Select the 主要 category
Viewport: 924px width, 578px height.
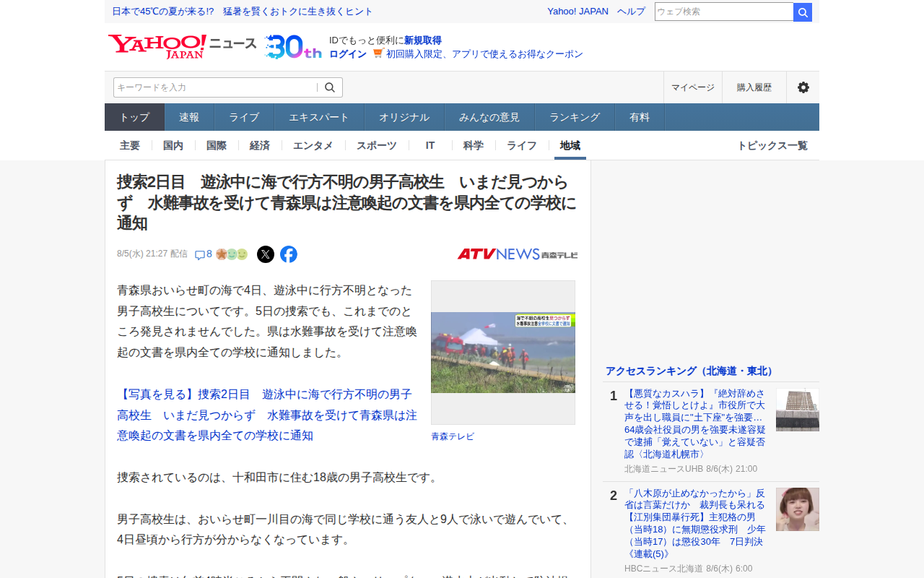pos(130,145)
